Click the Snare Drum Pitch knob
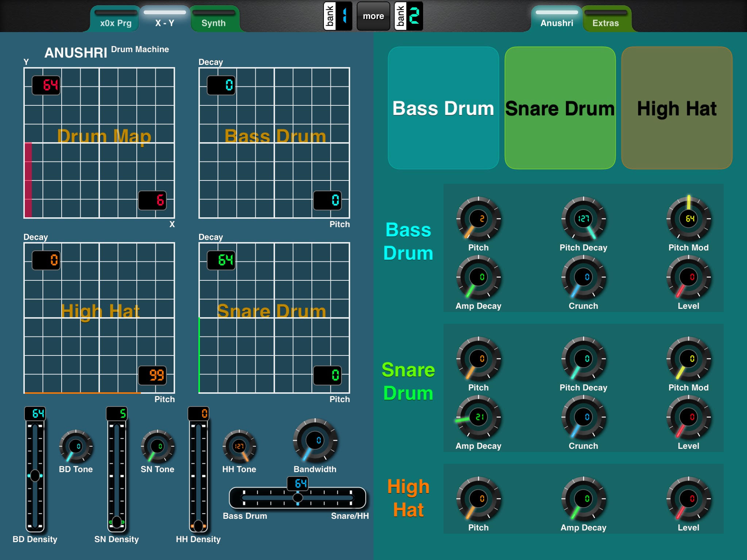The height and width of the screenshot is (560, 747). pos(478,359)
